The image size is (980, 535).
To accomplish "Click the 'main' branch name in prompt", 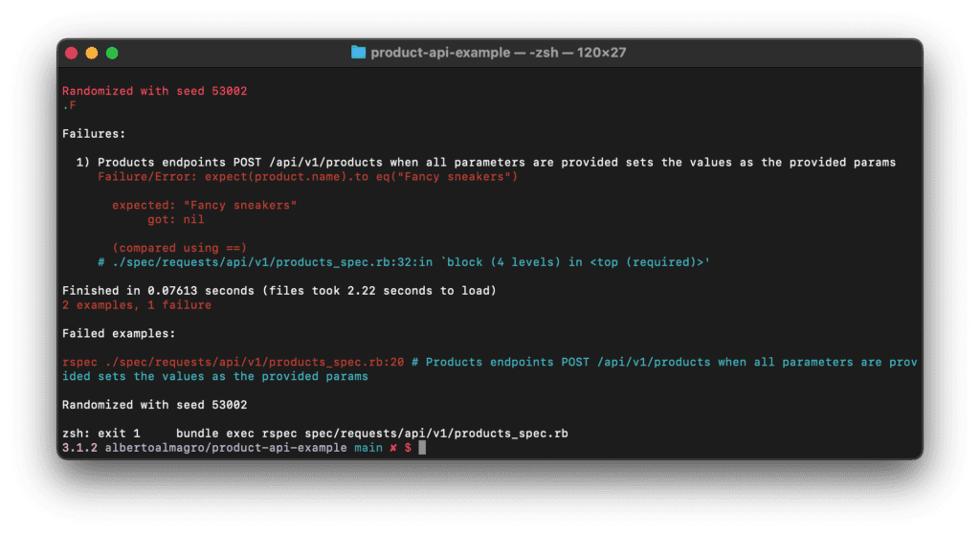I will click(x=368, y=448).
